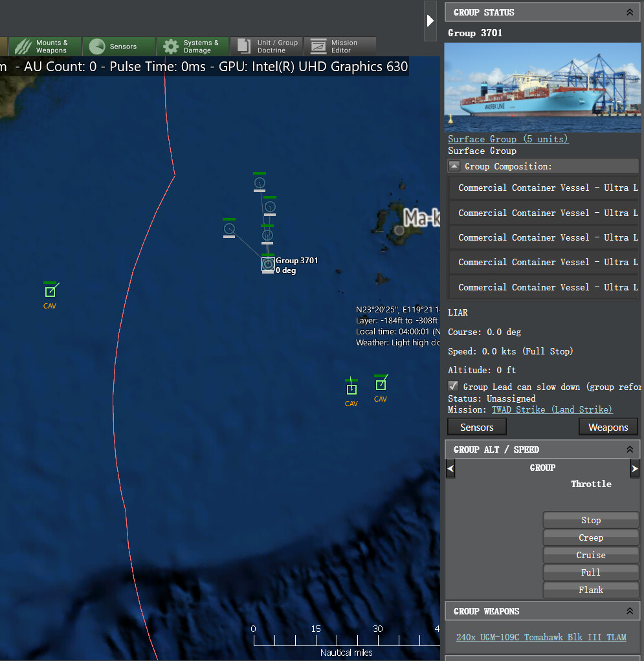Screen dimensions: 644x661
Task: Collapse the side panel with white arrow
Action: pyautogui.click(x=430, y=21)
